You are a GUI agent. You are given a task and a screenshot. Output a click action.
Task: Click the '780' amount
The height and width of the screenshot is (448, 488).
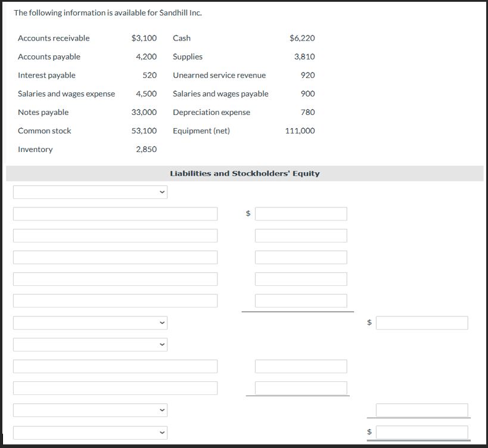308,113
